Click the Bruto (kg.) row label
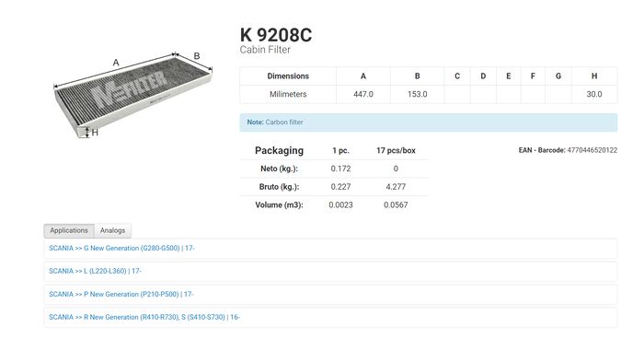 [x=280, y=187]
